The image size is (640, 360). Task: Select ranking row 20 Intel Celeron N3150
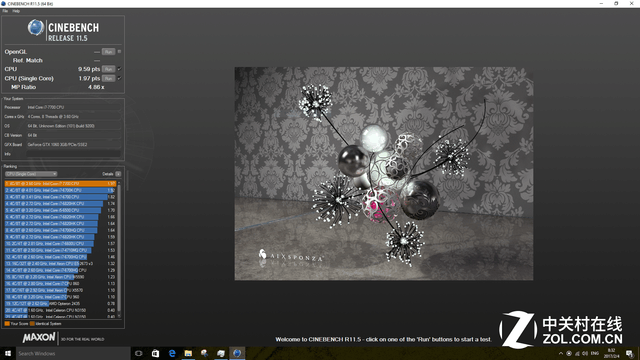60,310
